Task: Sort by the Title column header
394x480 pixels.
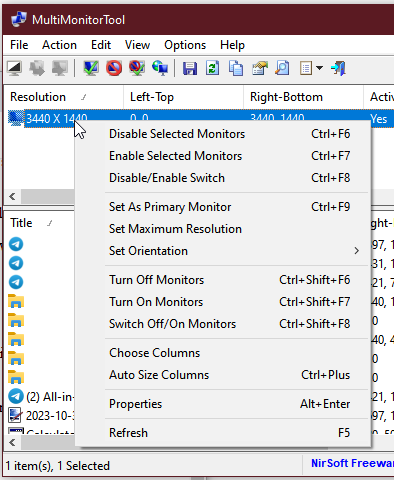Action: coord(39,223)
